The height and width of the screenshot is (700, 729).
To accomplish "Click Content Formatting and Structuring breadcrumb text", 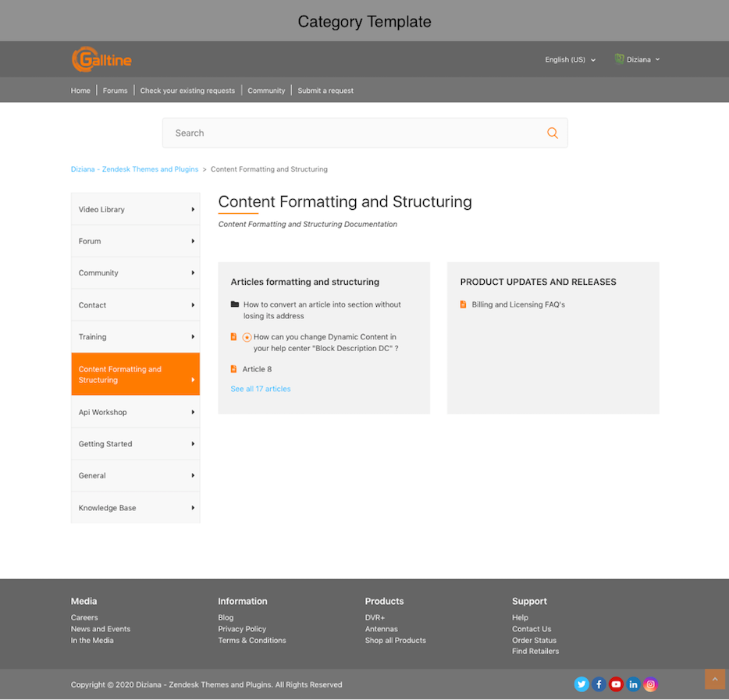I will tap(268, 169).
